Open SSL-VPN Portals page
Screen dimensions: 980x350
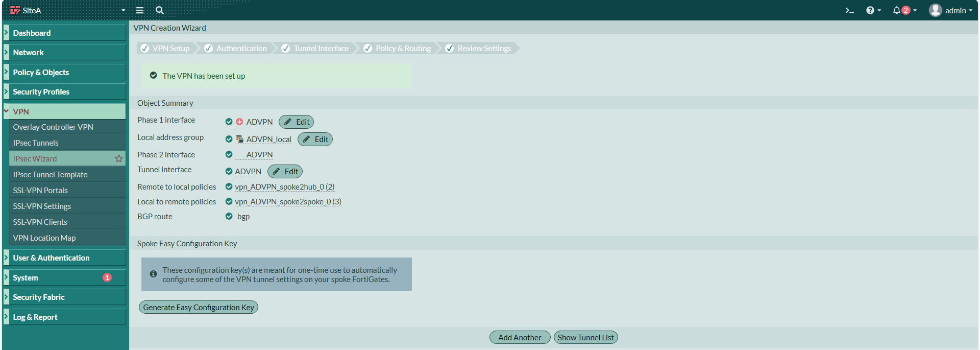(67, 190)
